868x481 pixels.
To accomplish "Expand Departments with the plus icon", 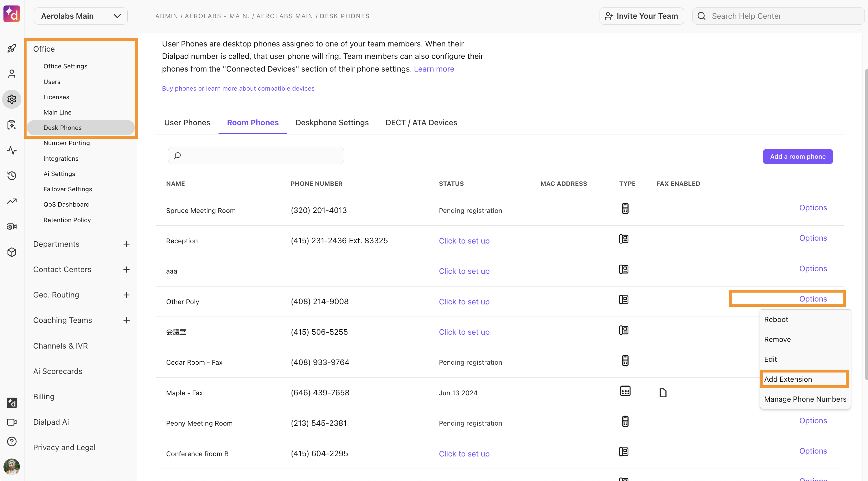I will click(x=126, y=244).
